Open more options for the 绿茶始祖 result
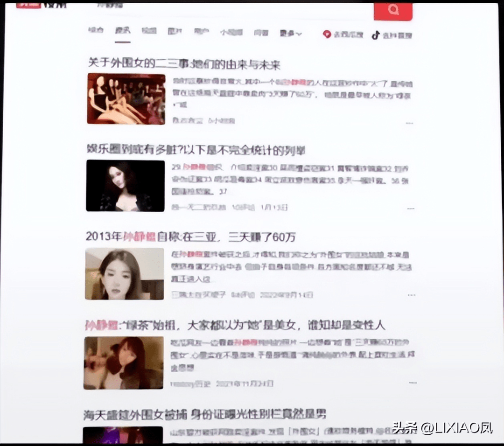The width and height of the screenshot is (504, 446). 413,383
